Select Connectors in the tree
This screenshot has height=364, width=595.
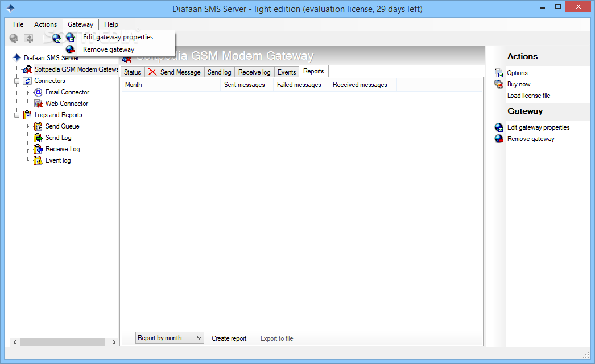point(49,81)
